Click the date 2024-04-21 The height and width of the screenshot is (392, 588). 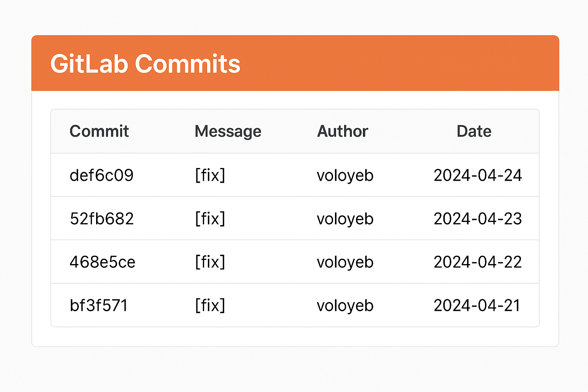477,305
